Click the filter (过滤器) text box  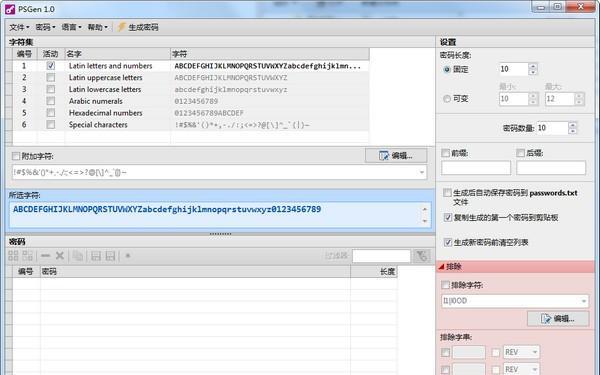[382, 256]
